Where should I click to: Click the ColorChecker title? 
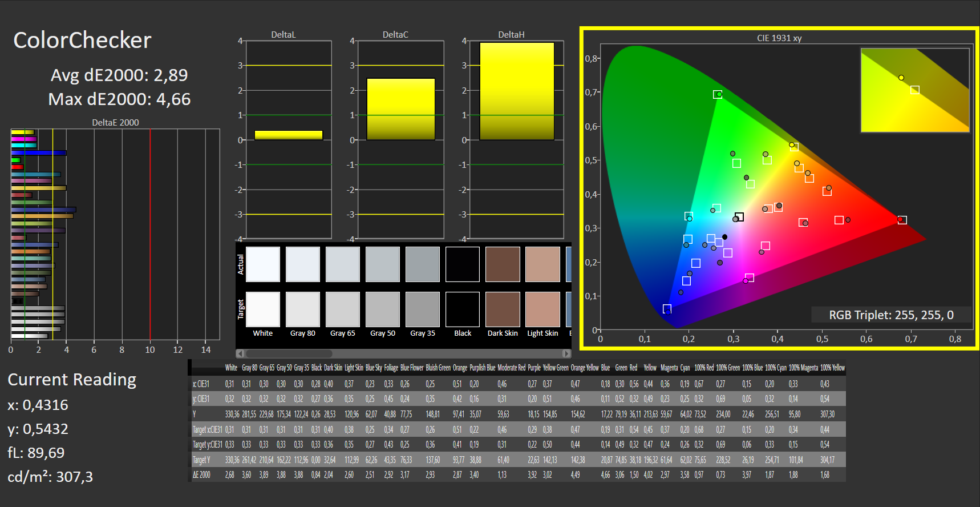coord(82,40)
